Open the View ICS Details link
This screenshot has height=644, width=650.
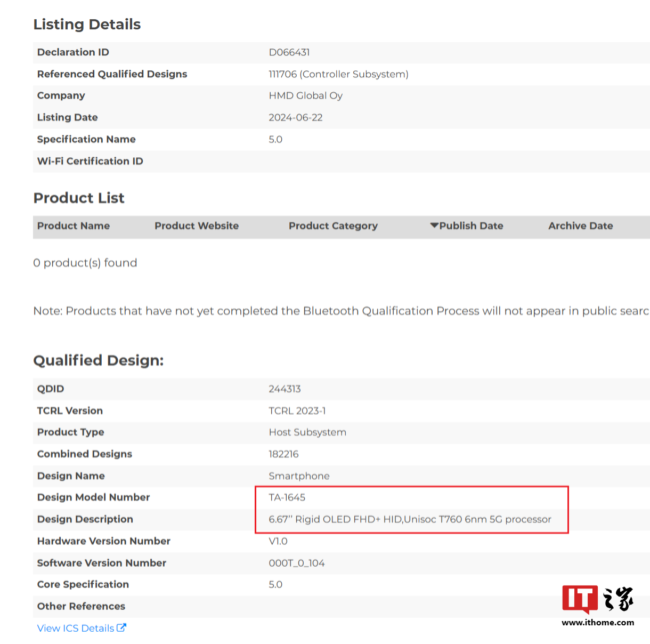point(76,628)
